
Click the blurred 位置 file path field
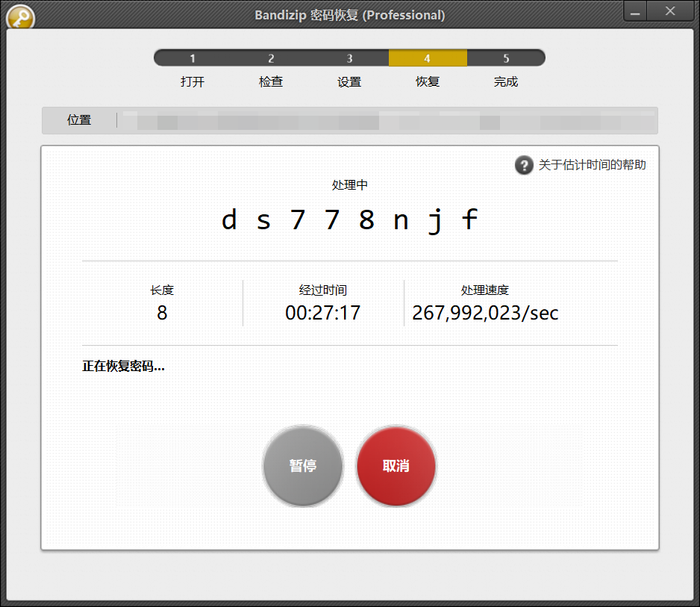388,121
